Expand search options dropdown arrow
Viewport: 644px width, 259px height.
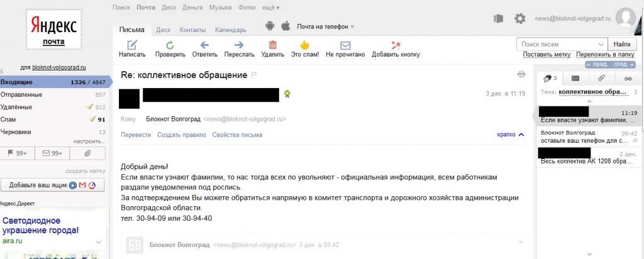tap(601, 45)
